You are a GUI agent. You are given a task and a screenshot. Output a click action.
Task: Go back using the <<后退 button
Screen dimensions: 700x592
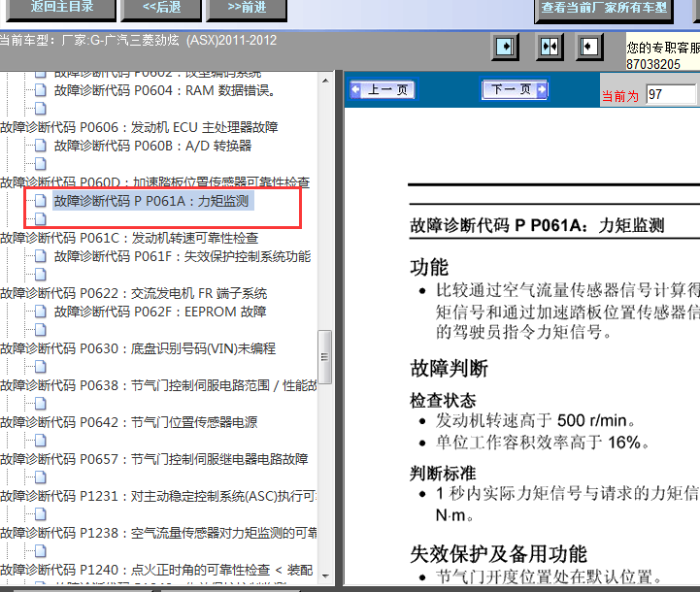coord(161,9)
